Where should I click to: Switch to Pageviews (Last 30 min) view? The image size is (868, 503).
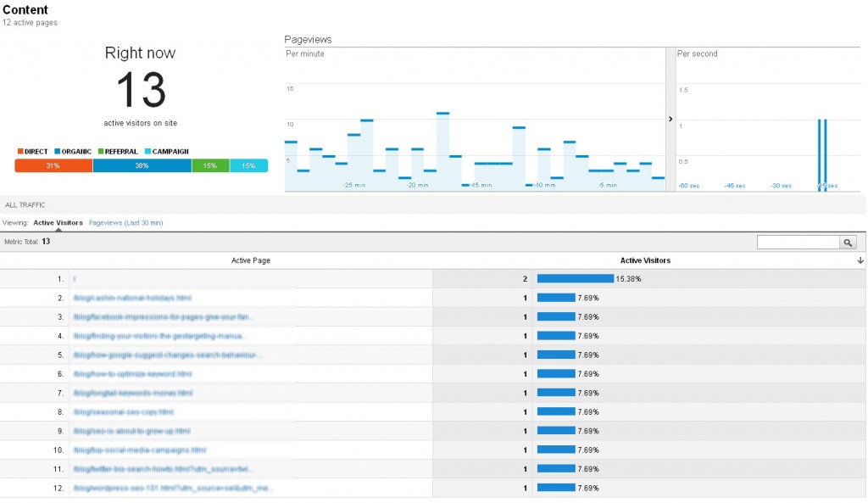pos(125,222)
